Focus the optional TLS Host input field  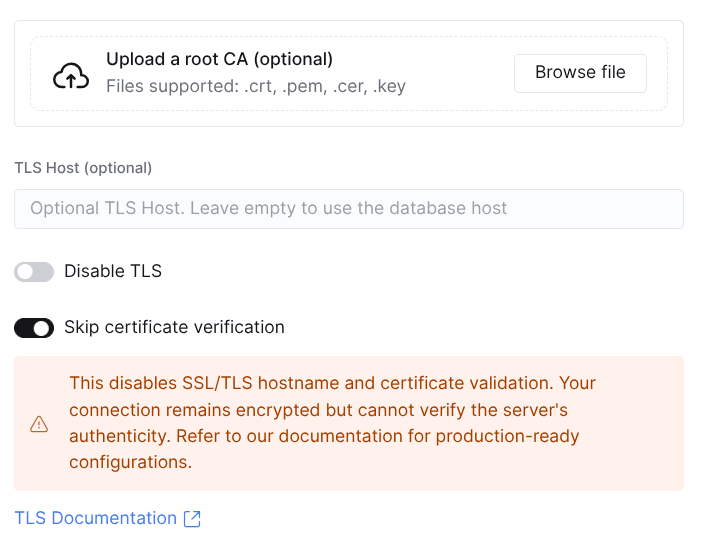[349, 209]
